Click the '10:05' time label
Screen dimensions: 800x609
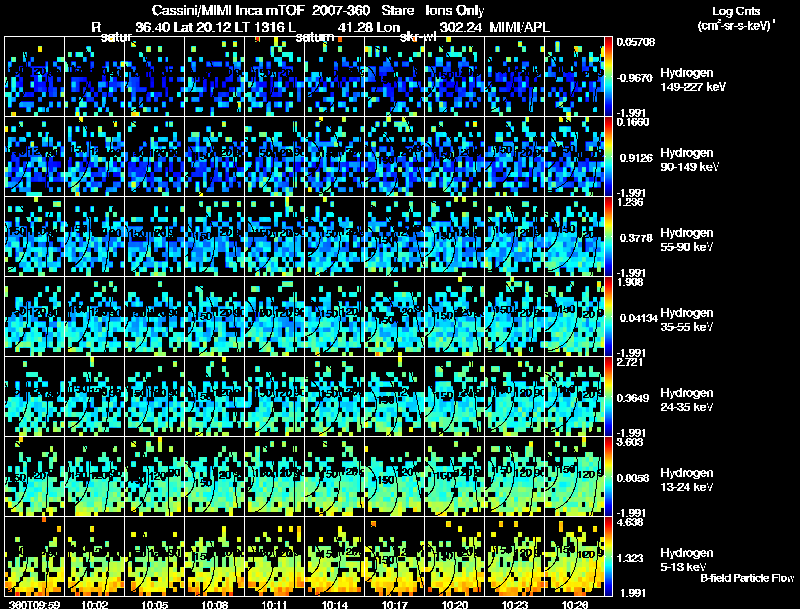(x=155, y=604)
